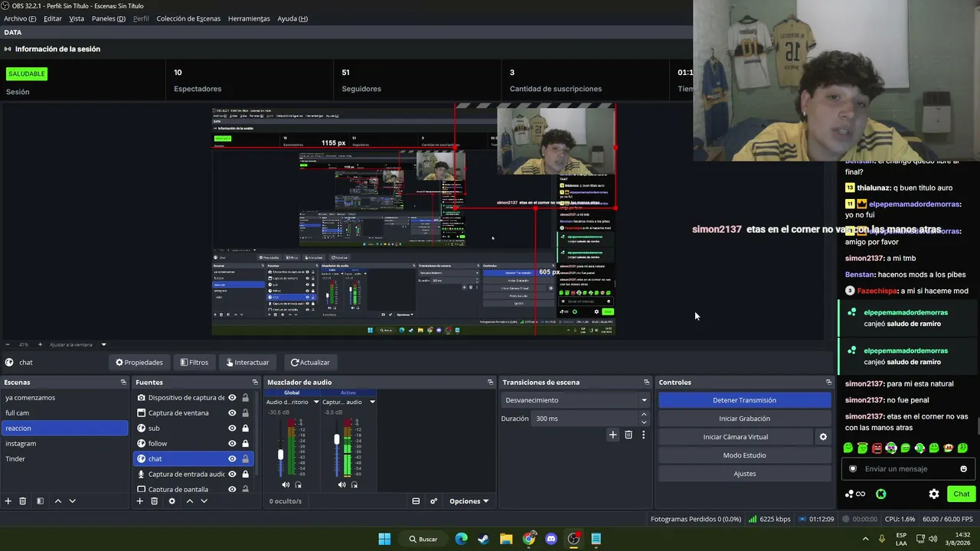The height and width of the screenshot is (551, 980).
Task: Open the Editar menu
Action: [x=53, y=18]
